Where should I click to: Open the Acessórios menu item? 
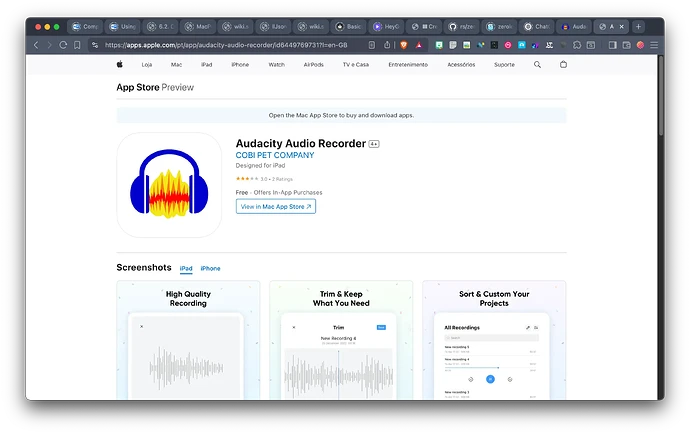[x=461, y=65]
